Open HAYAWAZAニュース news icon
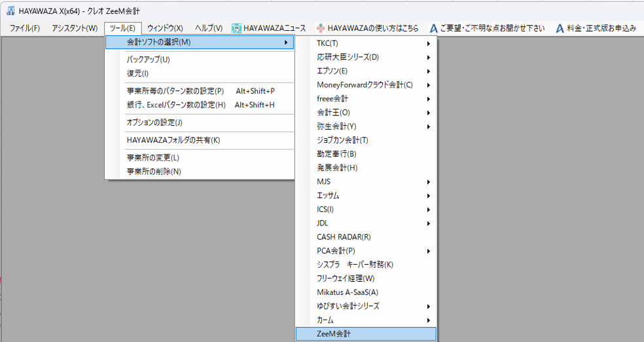644x342 pixels. click(236, 28)
